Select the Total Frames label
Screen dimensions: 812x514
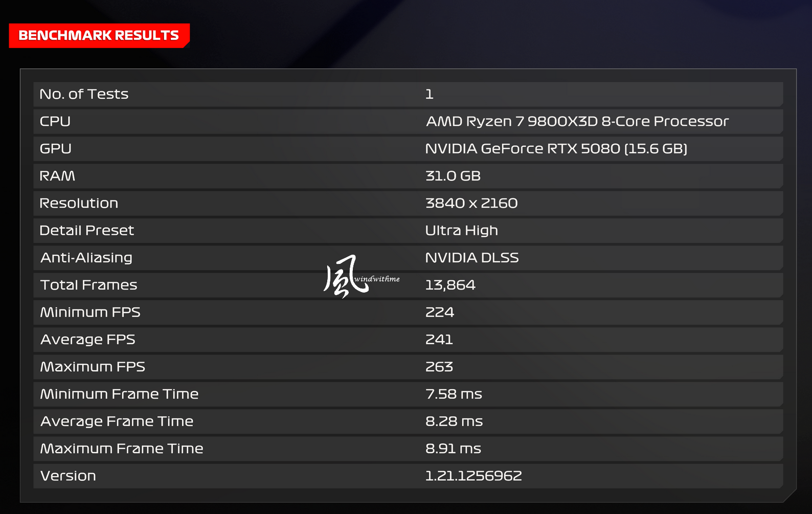89,285
